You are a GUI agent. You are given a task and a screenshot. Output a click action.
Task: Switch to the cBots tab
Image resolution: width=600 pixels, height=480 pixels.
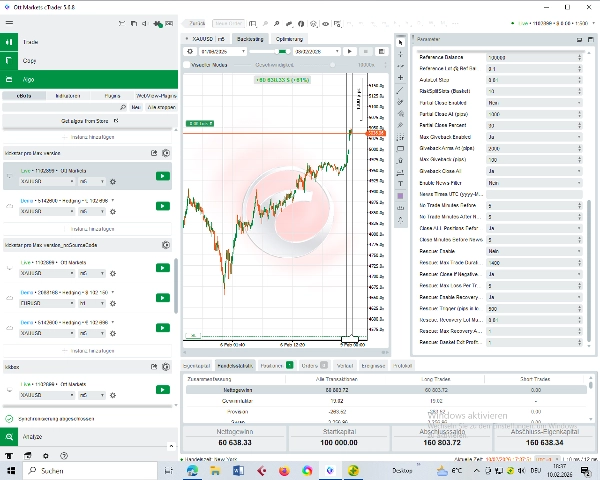(24, 96)
